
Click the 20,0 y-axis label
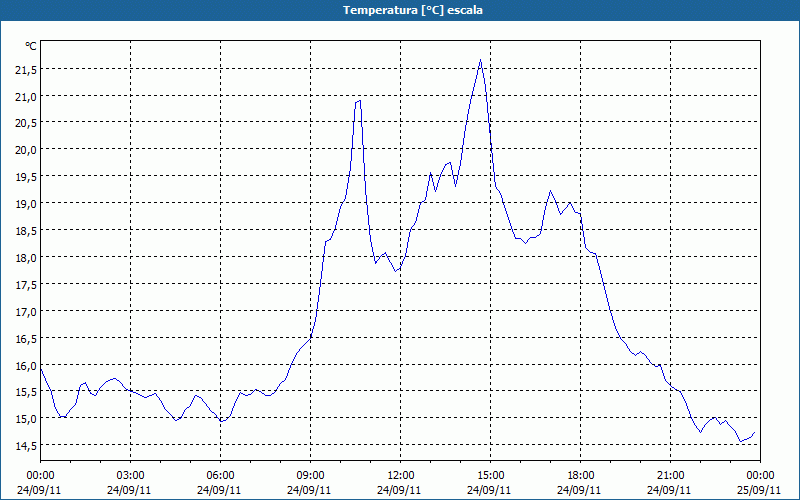(26, 151)
